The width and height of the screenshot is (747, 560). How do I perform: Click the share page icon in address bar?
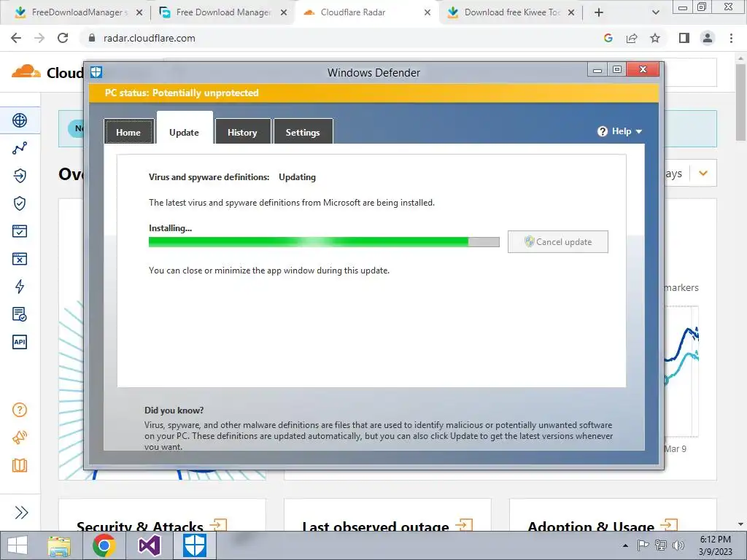pyautogui.click(x=632, y=38)
